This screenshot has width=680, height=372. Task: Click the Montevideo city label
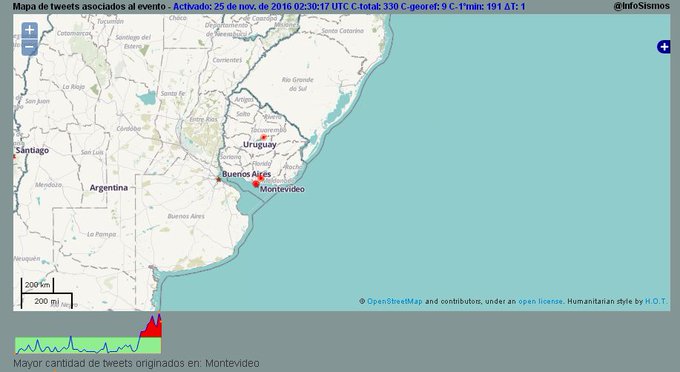pos(282,189)
